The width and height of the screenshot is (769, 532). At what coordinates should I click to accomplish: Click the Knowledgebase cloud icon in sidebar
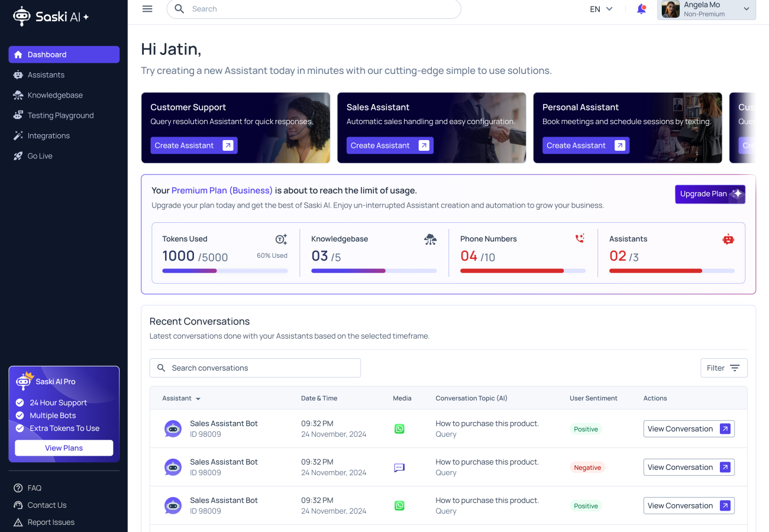18,95
